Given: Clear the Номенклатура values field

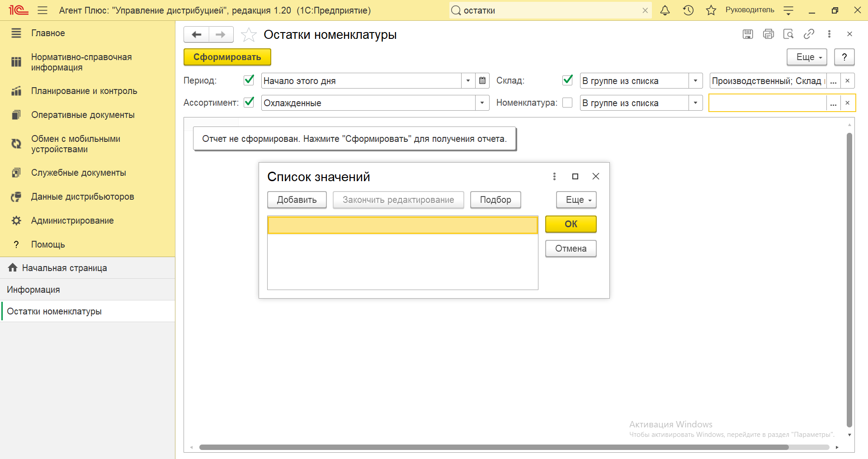Looking at the screenshot, I should point(847,103).
